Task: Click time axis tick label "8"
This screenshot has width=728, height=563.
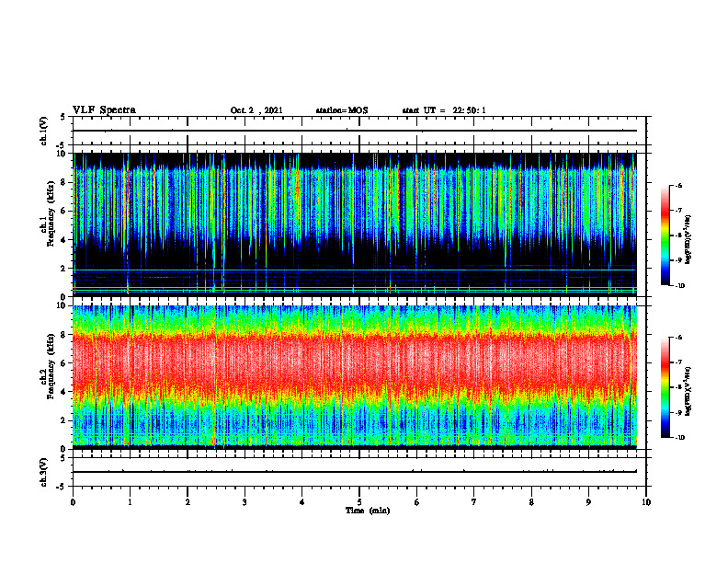Action: coord(531,502)
